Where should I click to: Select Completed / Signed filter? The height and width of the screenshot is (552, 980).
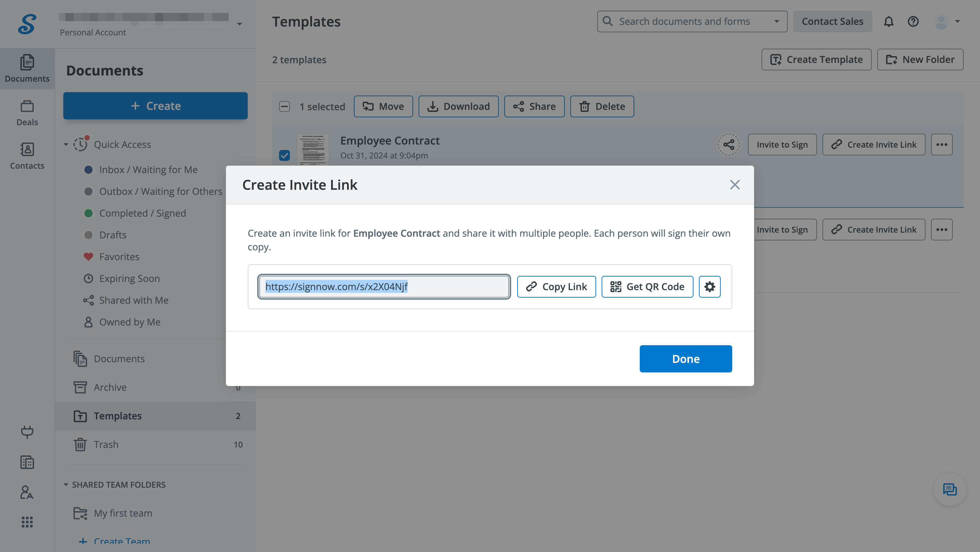coord(142,213)
